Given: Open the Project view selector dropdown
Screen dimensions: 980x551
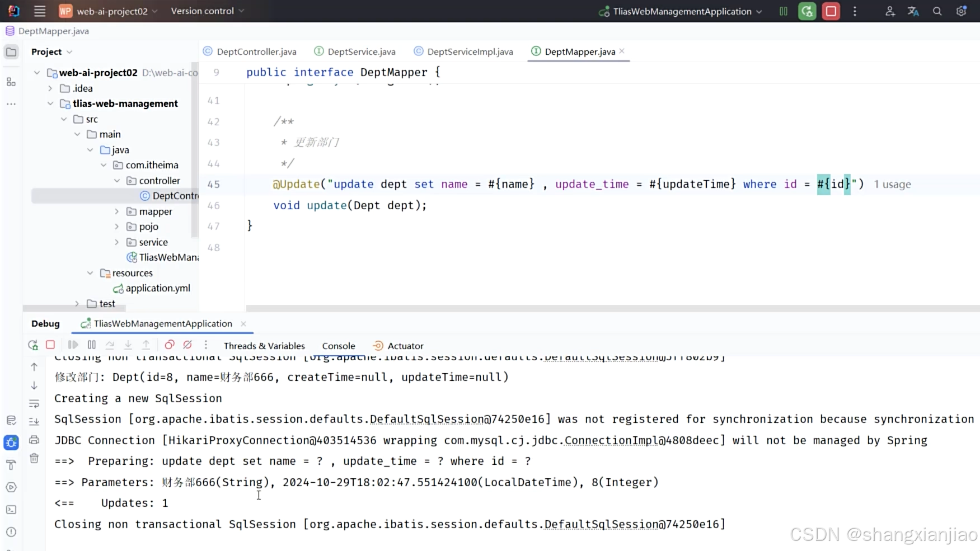Looking at the screenshot, I should (x=52, y=51).
